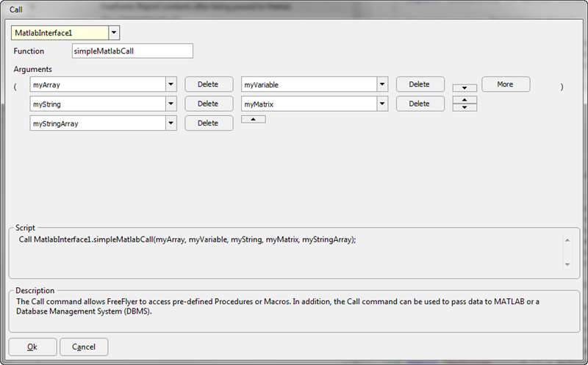Viewport: 588px width, 365px height.
Task: Click the myMatrix argument text field
Action: click(309, 104)
